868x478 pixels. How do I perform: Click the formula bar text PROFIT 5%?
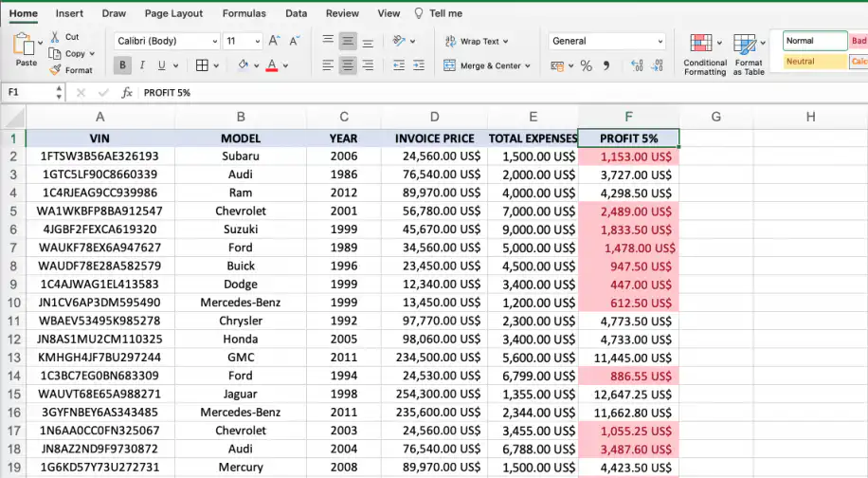tap(167, 93)
